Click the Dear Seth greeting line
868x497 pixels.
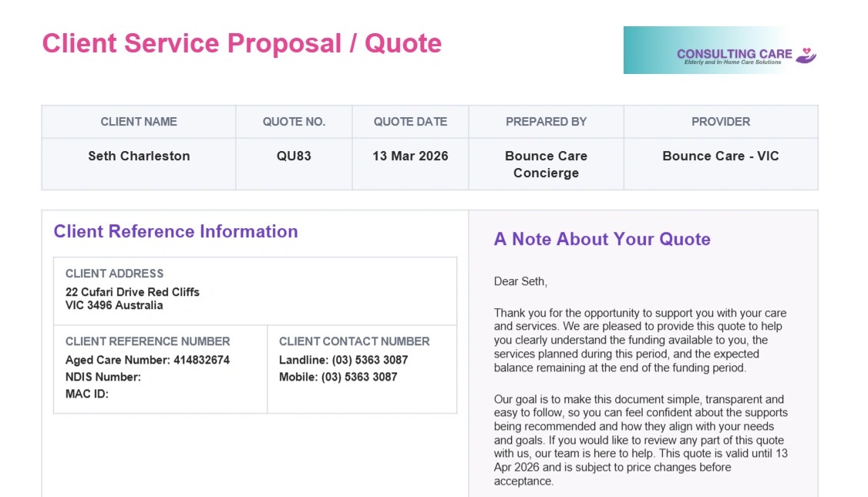[520, 282]
